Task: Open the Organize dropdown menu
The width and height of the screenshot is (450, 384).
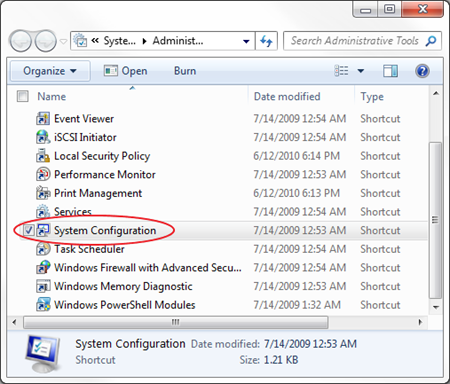Action: (x=50, y=71)
